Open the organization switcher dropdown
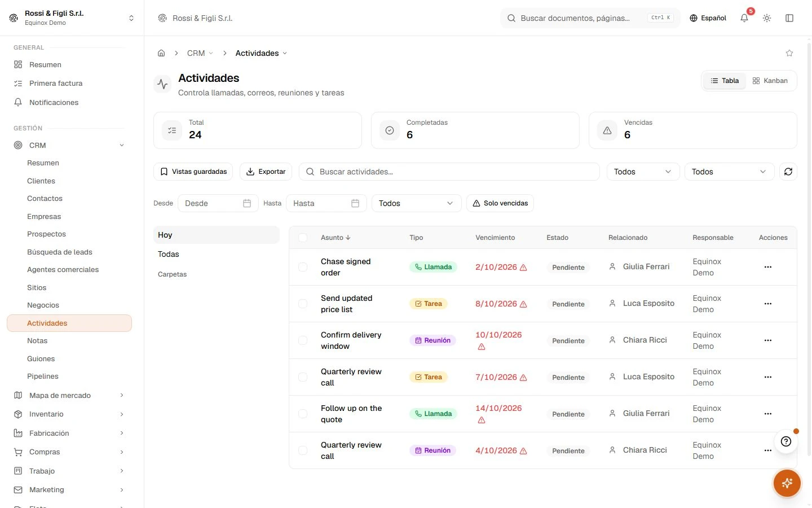This screenshot has width=812, height=508. pyautogui.click(x=72, y=18)
